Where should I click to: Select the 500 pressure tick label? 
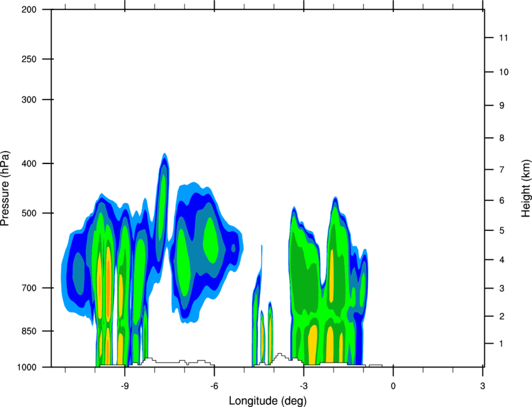29,213
